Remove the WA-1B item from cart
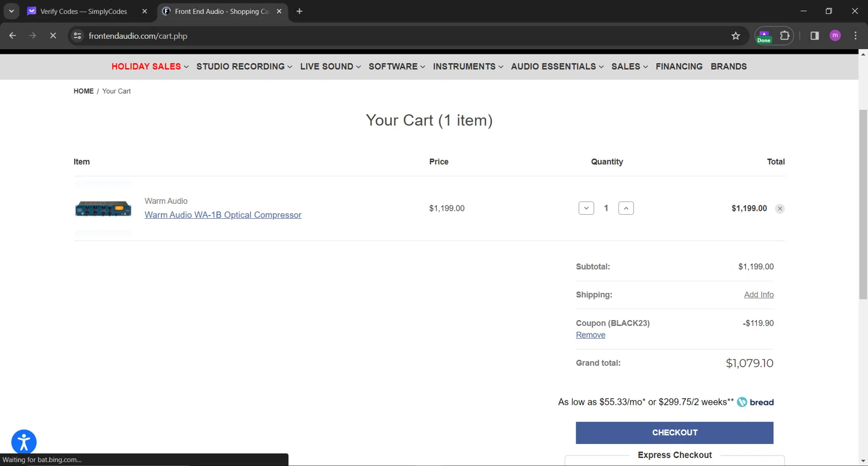This screenshot has height=466, width=868. [x=780, y=208]
